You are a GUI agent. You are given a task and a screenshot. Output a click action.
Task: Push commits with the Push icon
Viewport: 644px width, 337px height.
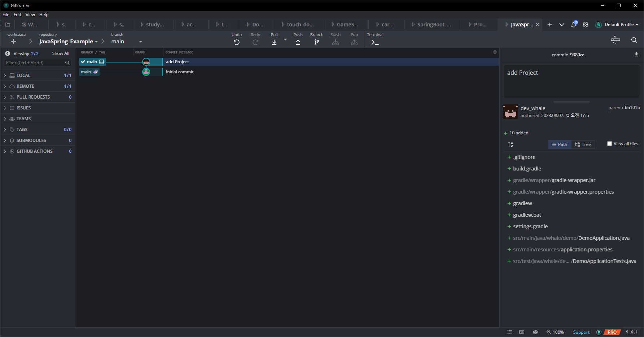click(x=298, y=42)
